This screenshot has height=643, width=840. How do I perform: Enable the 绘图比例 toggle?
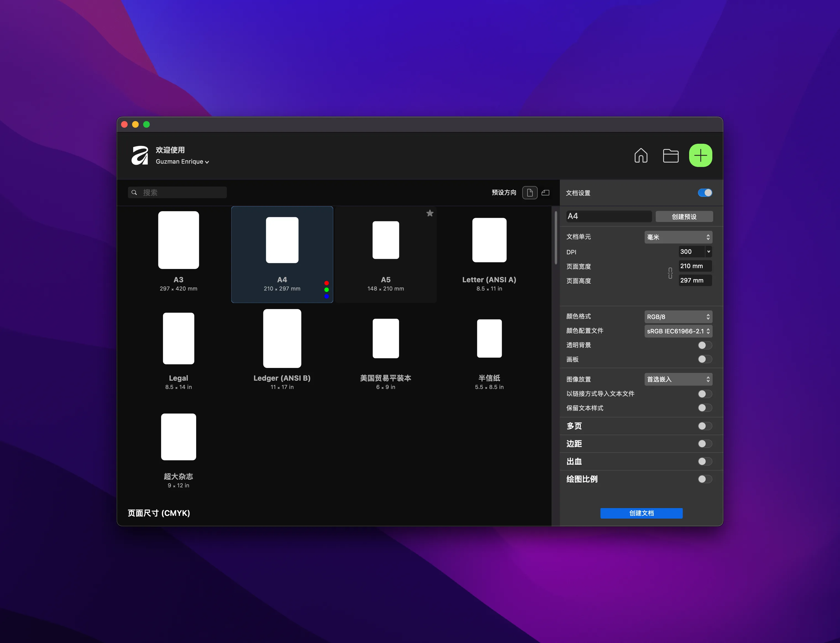click(x=705, y=479)
